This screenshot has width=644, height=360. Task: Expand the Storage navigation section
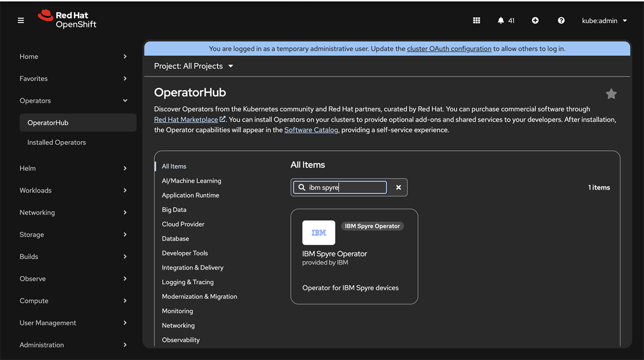[x=74, y=234]
